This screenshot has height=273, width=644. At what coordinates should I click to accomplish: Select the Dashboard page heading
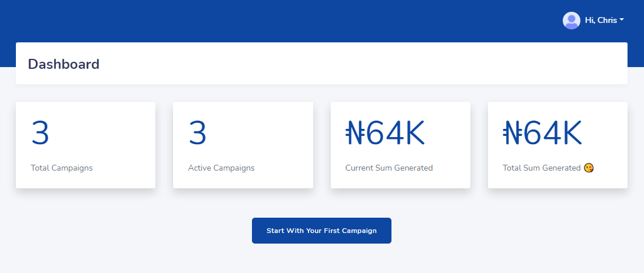click(64, 64)
